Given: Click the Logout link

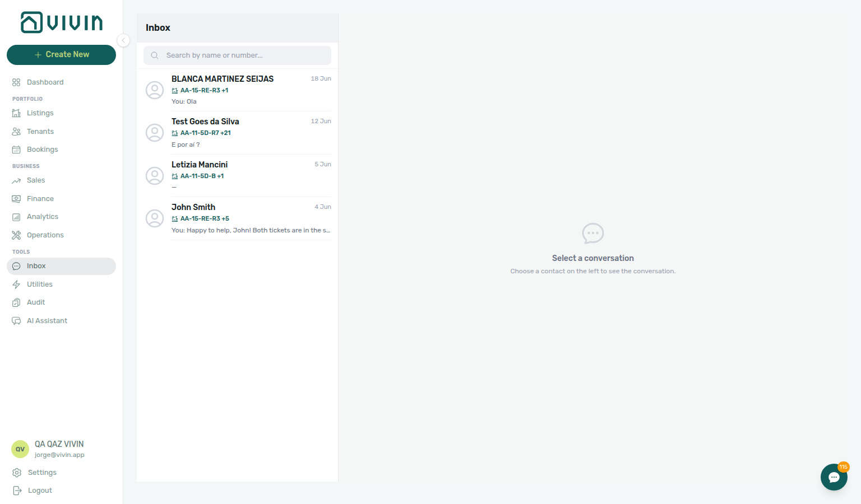Looking at the screenshot, I should click(x=40, y=491).
